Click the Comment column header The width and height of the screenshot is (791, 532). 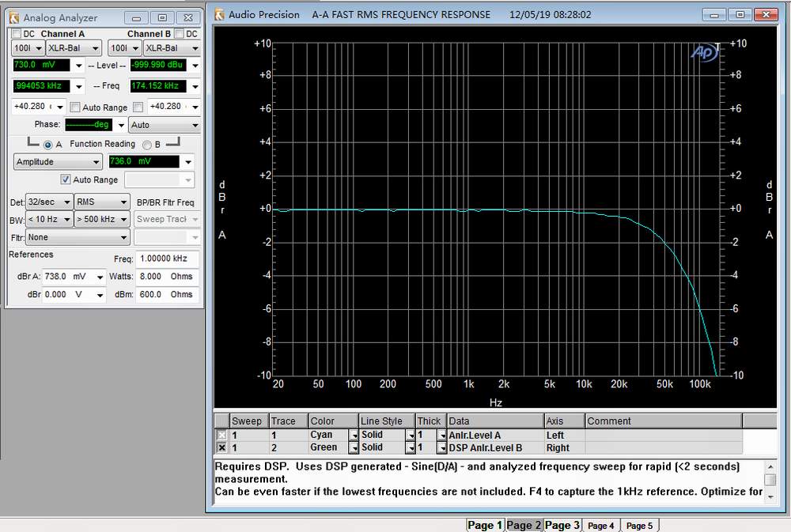(664, 421)
